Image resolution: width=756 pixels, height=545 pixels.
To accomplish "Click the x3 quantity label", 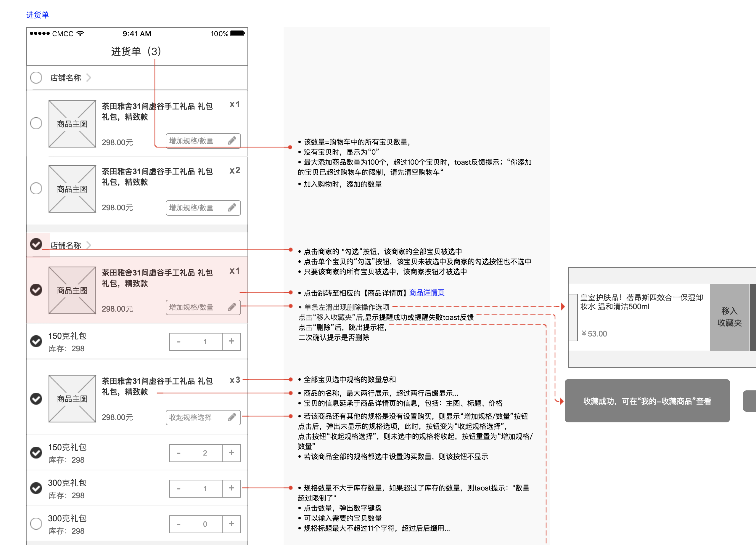I will [x=235, y=380].
